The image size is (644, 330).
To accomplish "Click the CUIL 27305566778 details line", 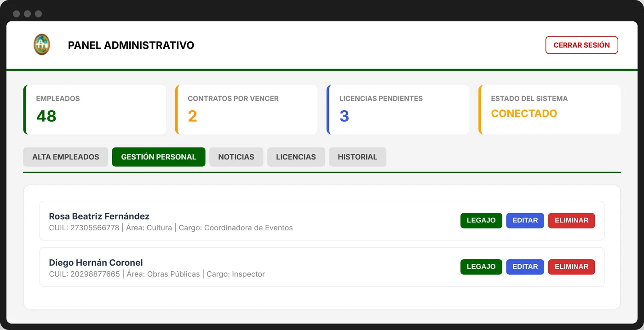I will [171, 228].
